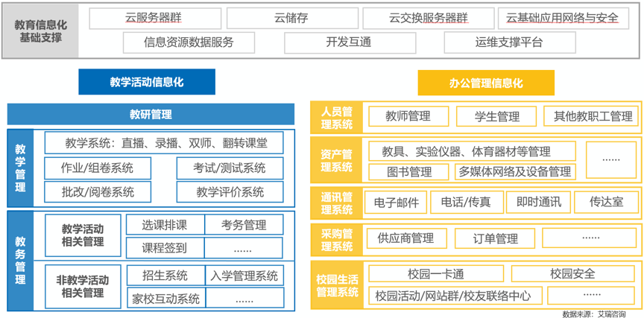This screenshot has width=644, height=318.
Task: Select the 校园一卡通 box
Action: (x=436, y=273)
